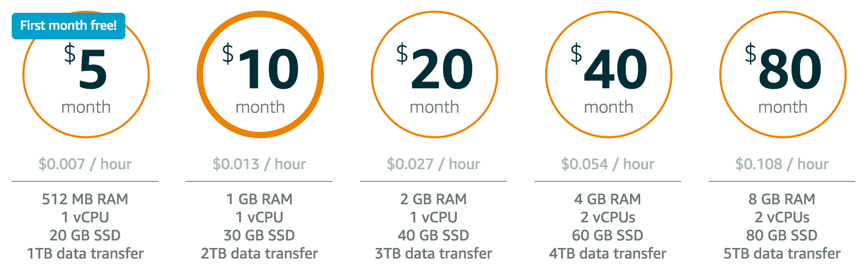Click the 2TB data transfer line
This screenshot has width=868, height=266.
[259, 253]
